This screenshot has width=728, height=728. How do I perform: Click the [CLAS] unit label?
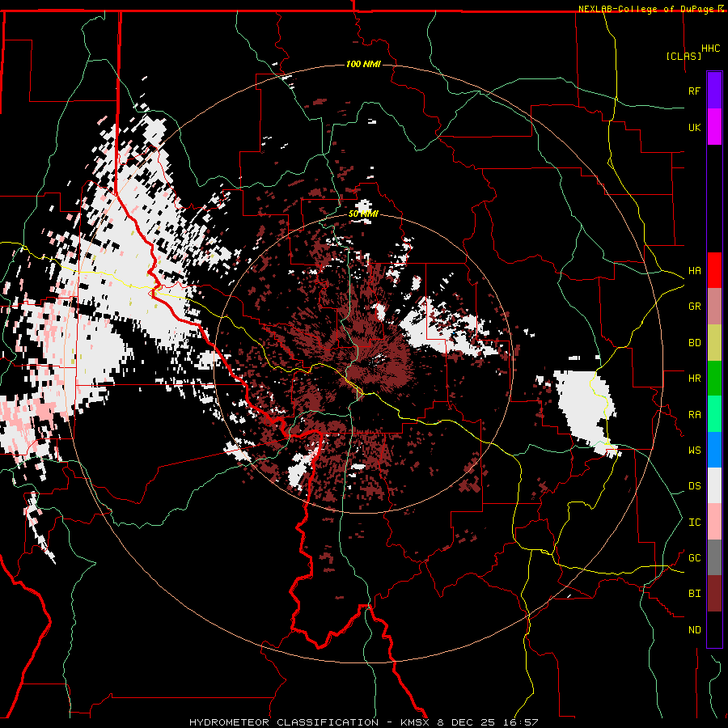684,56
